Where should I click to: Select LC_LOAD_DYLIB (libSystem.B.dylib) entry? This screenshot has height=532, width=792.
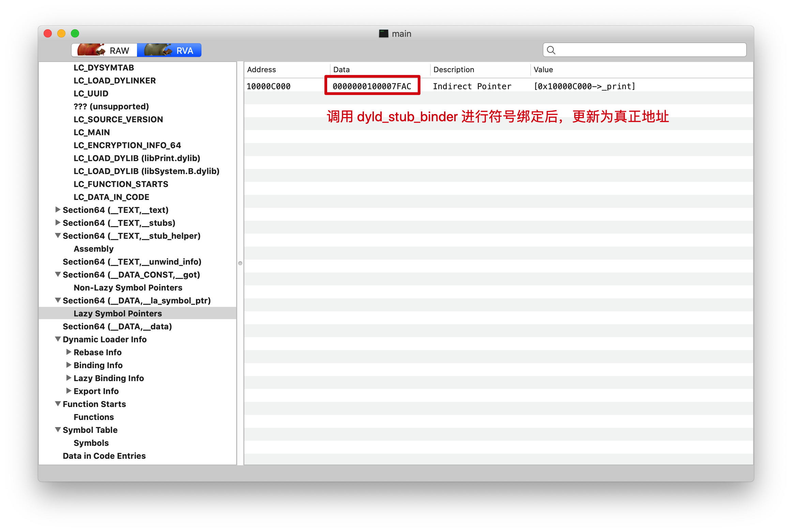tap(147, 171)
